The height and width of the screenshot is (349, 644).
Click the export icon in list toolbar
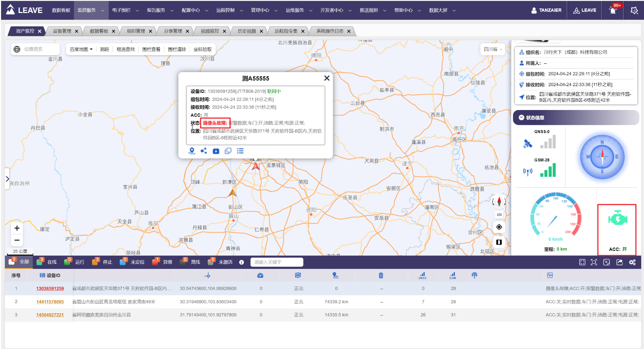(619, 262)
